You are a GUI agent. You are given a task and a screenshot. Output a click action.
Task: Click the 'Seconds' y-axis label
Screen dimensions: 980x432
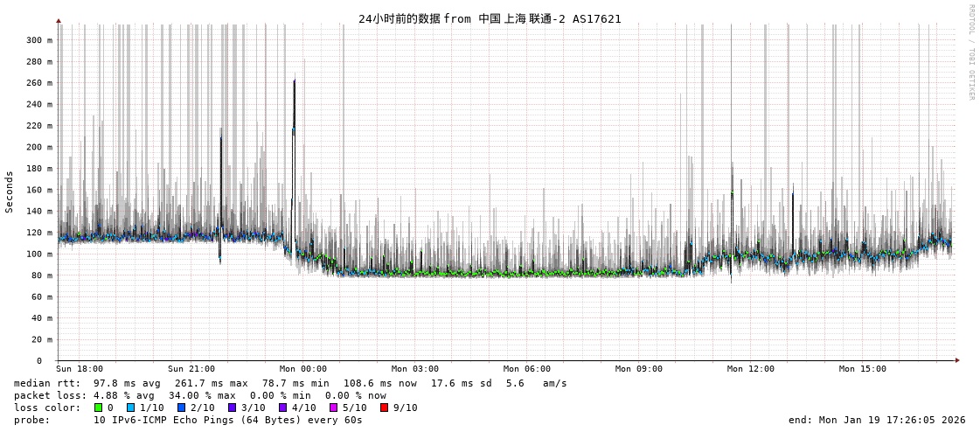click(x=10, y=192)
